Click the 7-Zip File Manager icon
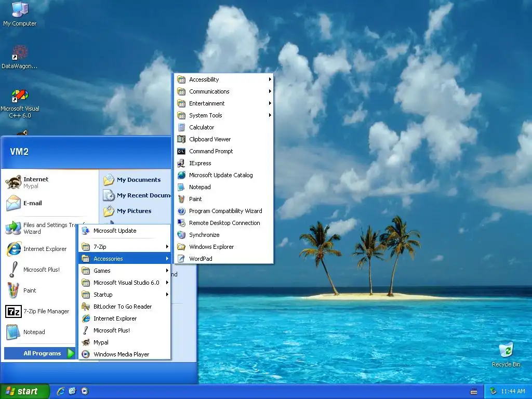Image resolution: width=532 pixels, height=399 pixels. [x=13, y=311]
